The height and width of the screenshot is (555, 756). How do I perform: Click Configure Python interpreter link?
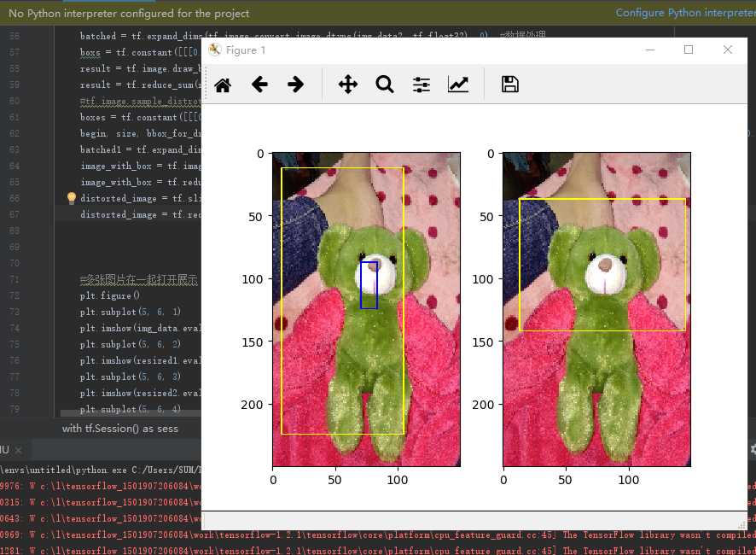click(686, 13)
